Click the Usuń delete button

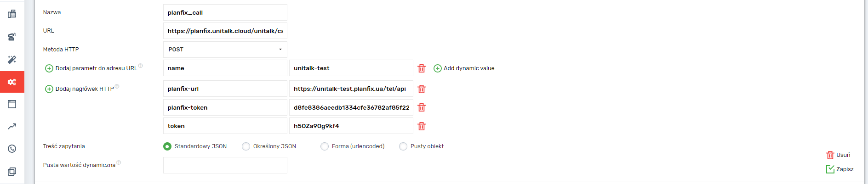[x=839, y=155]
